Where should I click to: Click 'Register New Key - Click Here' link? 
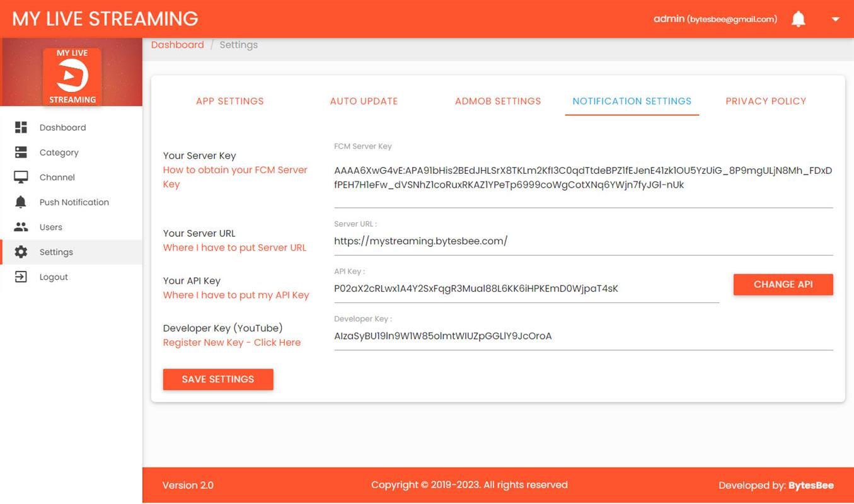click(x=231, y=342)
